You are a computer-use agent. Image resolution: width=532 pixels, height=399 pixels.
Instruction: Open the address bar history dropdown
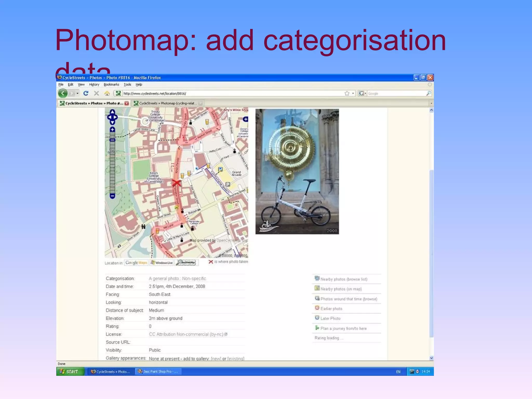point(353,93)
